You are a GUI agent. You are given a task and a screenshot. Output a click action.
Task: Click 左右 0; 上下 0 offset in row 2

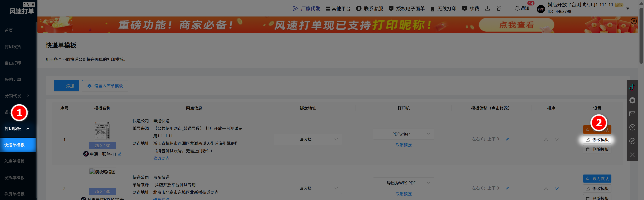(486, 188)
